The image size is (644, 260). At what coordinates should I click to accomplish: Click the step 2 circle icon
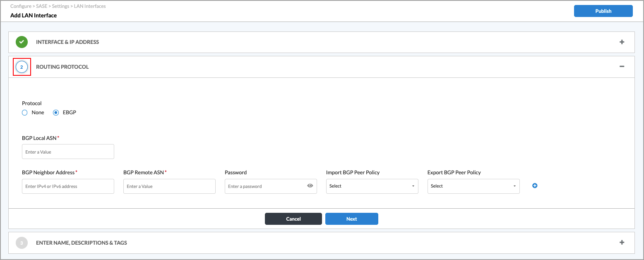tap(22, 67)
